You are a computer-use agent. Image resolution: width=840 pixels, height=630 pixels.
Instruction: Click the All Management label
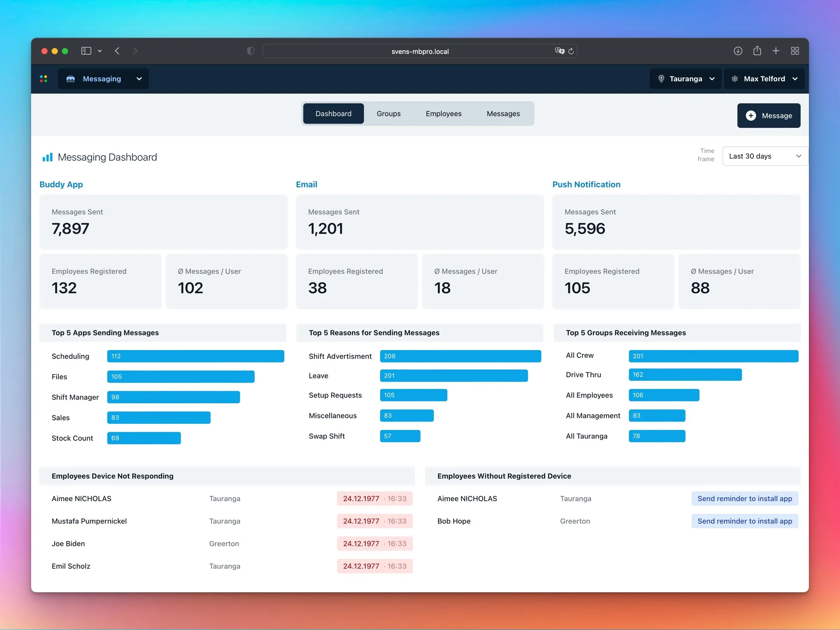[x=593, y=416]
